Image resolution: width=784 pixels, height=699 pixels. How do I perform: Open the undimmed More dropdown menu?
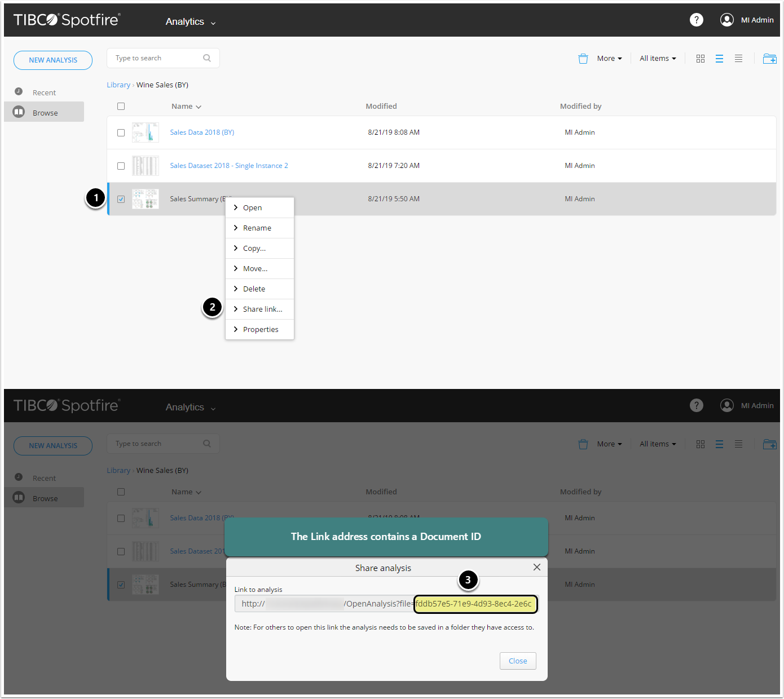609,59
